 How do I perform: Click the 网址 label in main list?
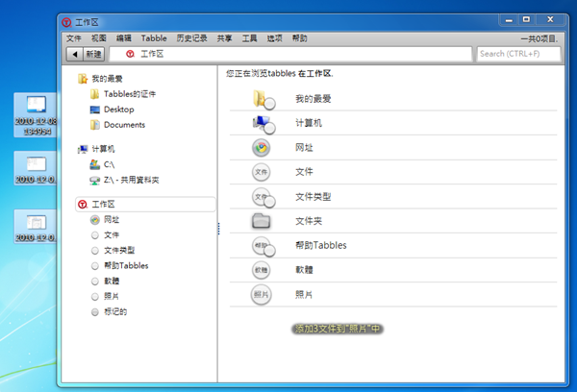[304, 148]
